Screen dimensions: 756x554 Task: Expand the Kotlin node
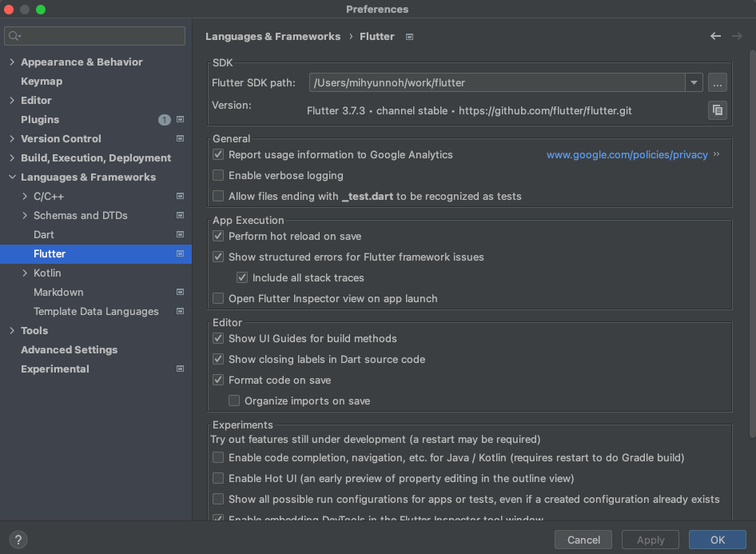pyautogui.click(x=25, y=273)
